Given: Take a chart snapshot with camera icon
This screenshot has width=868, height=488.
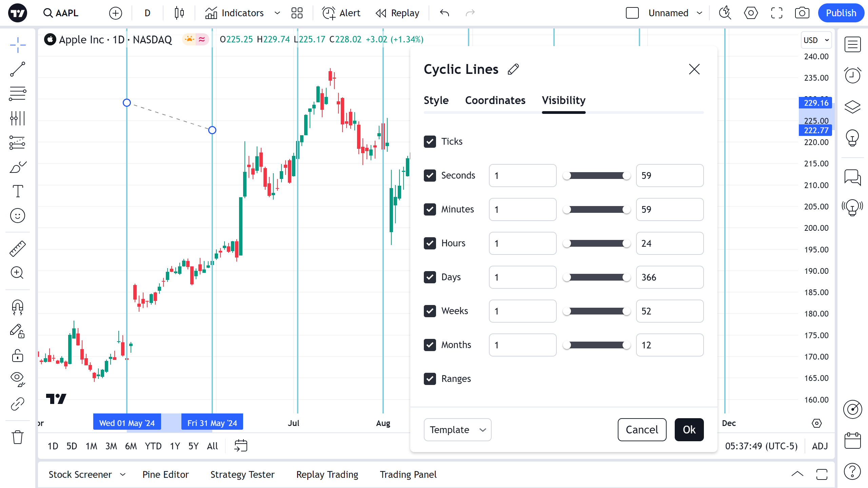Looking at the screenshot, I should (802, 13).
